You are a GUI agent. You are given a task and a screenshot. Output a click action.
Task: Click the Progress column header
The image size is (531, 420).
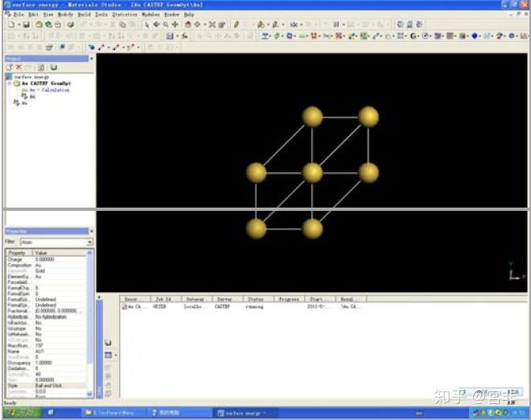pos(289,299)
